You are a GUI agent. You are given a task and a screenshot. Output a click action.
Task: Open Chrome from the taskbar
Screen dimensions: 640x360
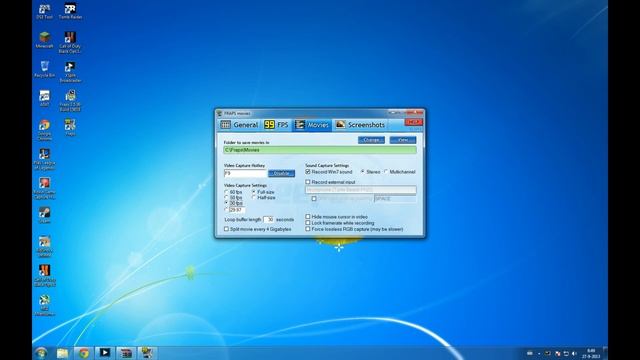84,353
